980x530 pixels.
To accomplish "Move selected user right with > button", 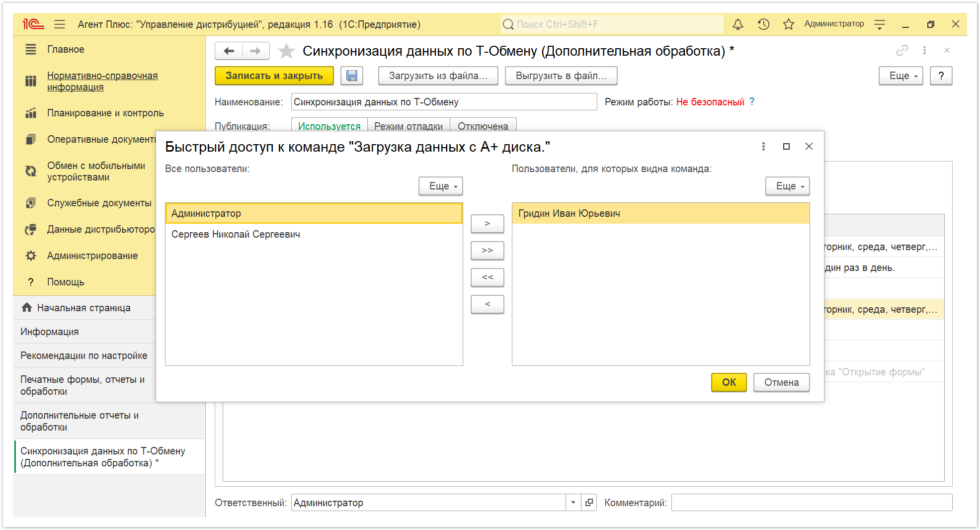I will pos(487,223).
